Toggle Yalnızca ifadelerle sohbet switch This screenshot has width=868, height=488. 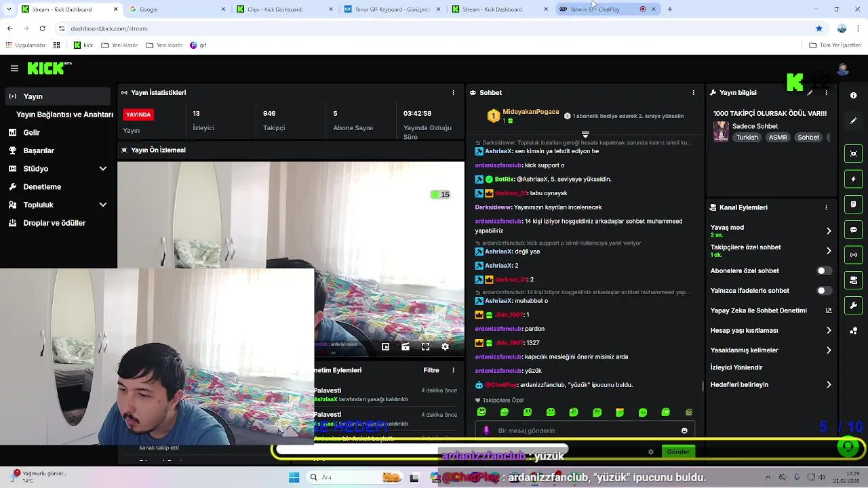coord(824,290)
